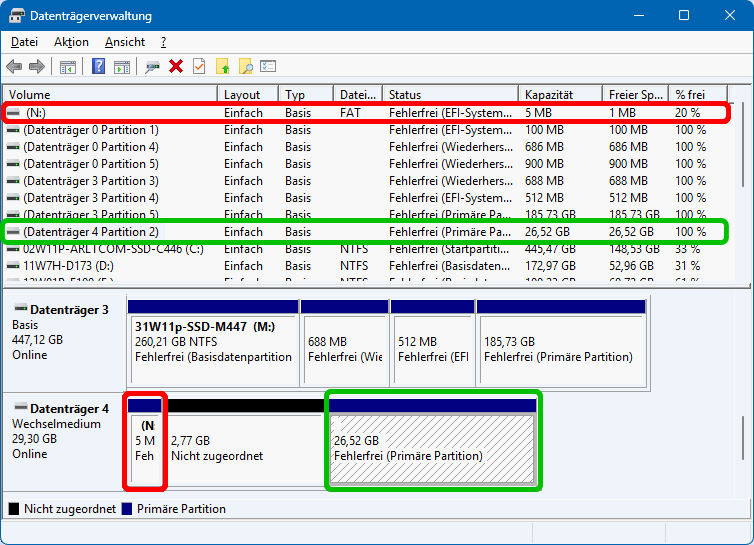This screenshot has width=754, height=545.
Task: Click the forward arrow toolbar icon
Action: click(x=37, y=67)
